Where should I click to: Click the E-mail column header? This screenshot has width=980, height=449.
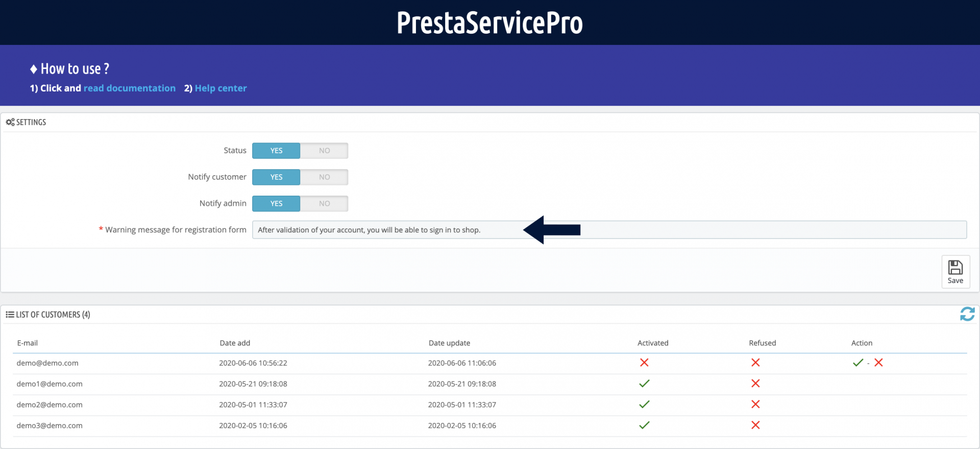(28, 343)
